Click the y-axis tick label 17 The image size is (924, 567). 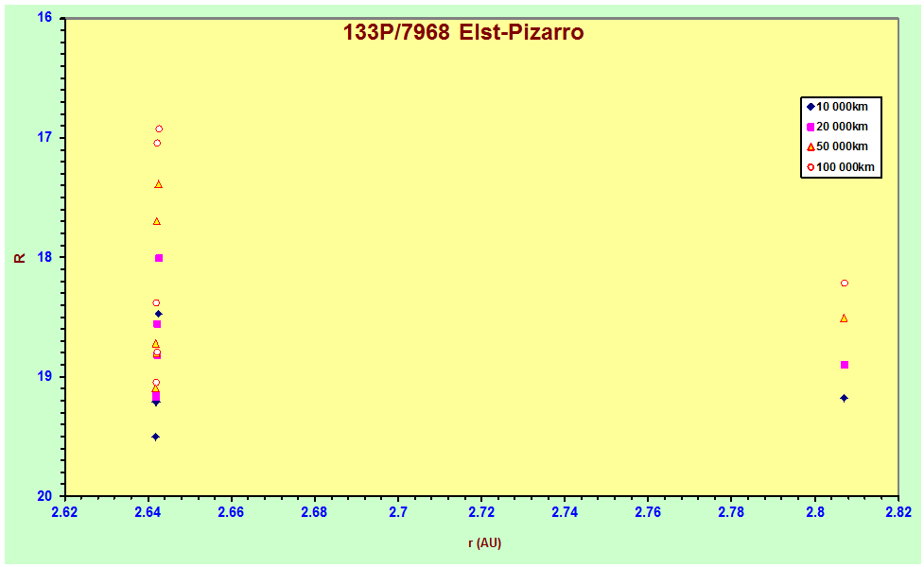pyautogui.click(x=44, y=137)
